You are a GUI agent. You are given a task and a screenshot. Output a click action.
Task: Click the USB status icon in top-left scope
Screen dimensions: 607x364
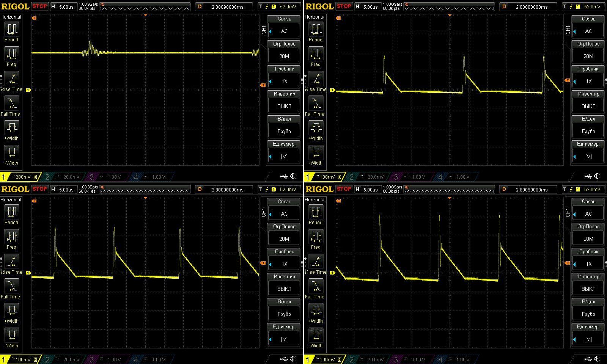[x=284, y=176]
